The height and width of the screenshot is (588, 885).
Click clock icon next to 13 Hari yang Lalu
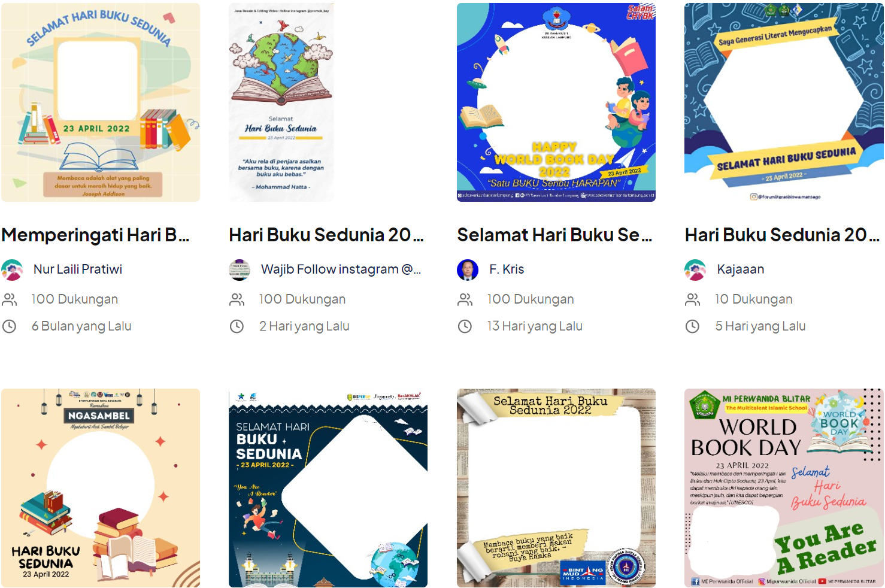(x=465, y=326)
